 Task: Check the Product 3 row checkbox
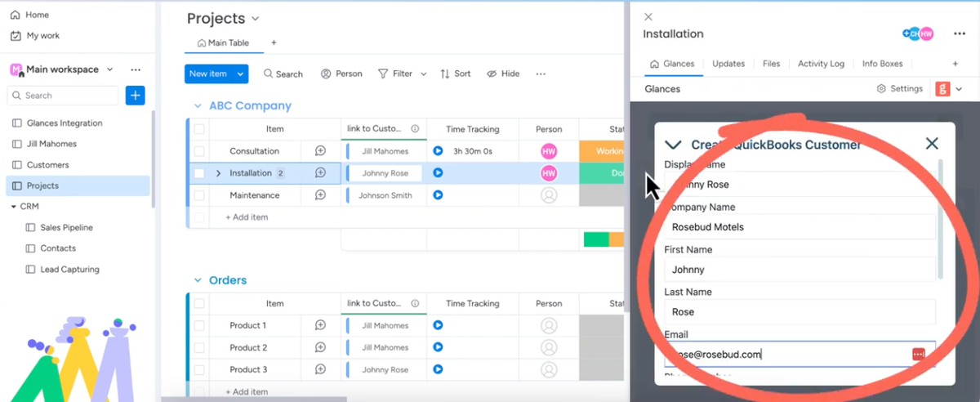(199, 369)
